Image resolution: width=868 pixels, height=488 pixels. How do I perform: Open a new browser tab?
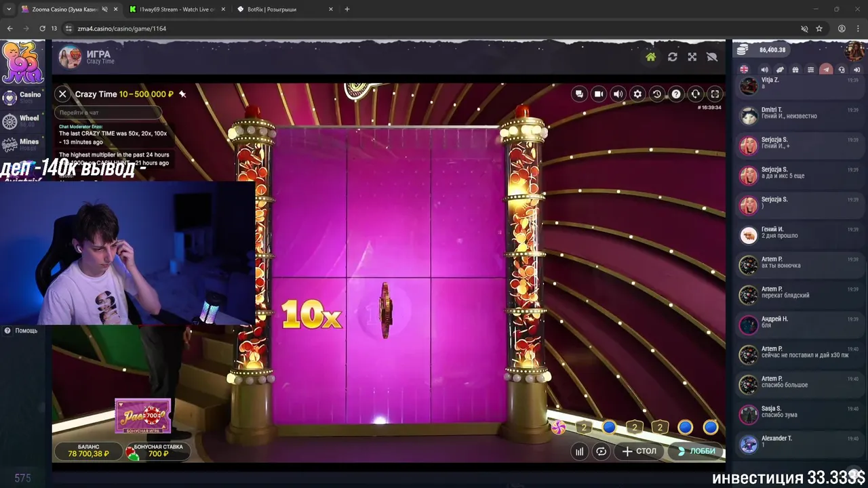point(347,9)
